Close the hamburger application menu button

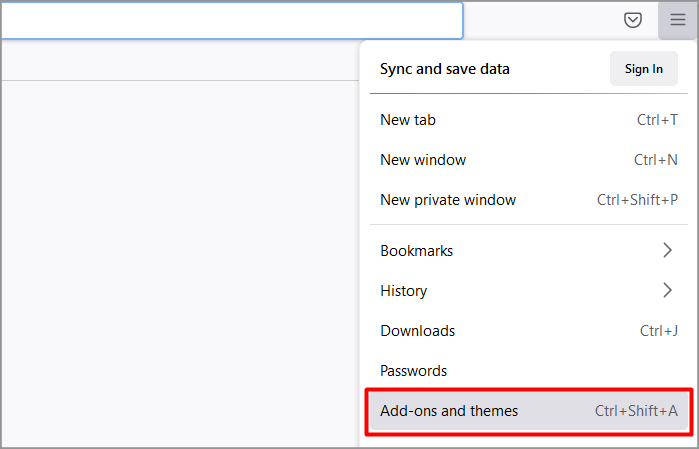677,20
